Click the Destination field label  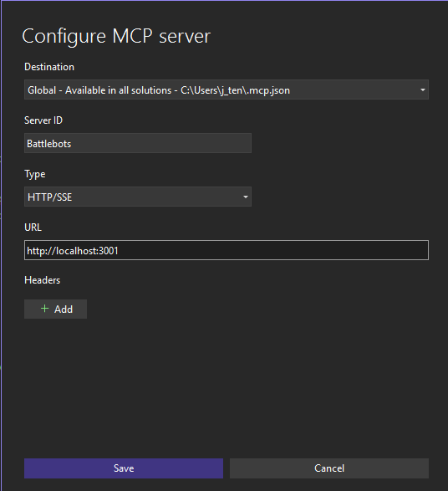[x=49, y=67]
